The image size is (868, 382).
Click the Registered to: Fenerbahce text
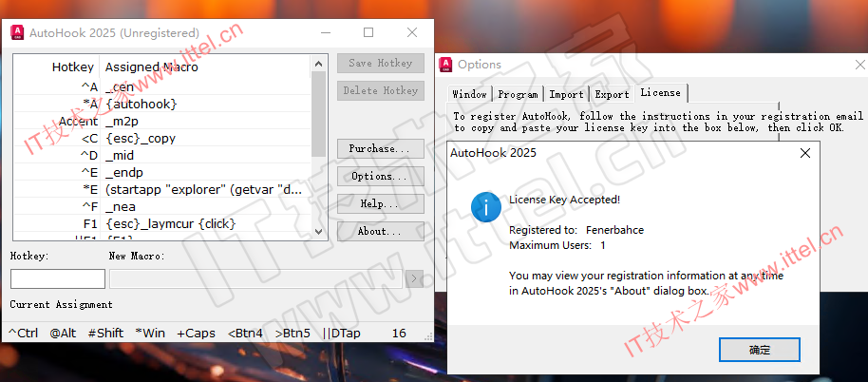(x=576, y=230)
